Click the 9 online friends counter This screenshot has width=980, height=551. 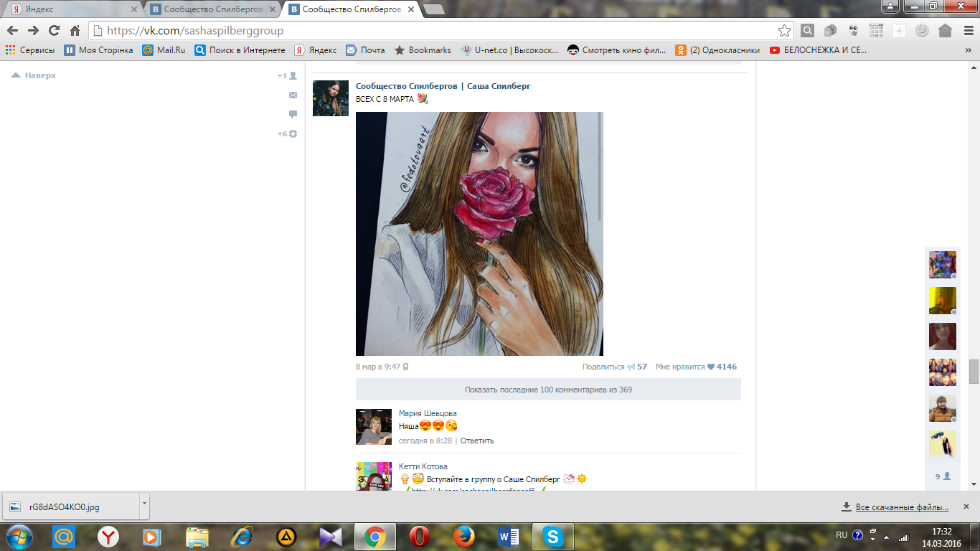pyautogui.click(x=943, y=476)
